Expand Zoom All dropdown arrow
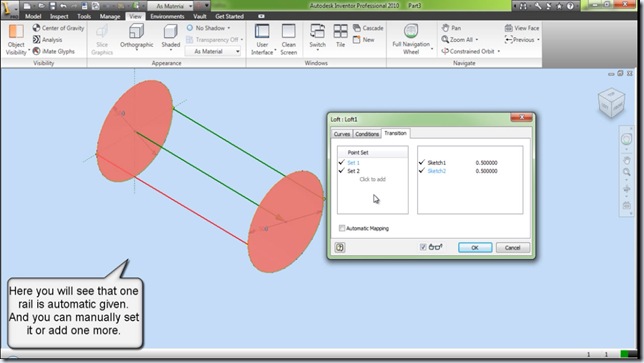This screenshot has height=363, width=644. coord(477,40)
